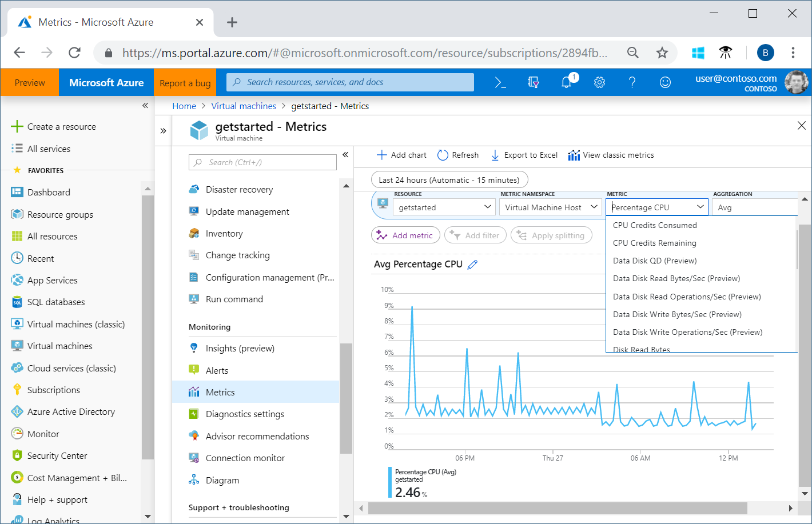Click Add metric button
The width and height of the screenshot is (812, 524).
[405, 235]
